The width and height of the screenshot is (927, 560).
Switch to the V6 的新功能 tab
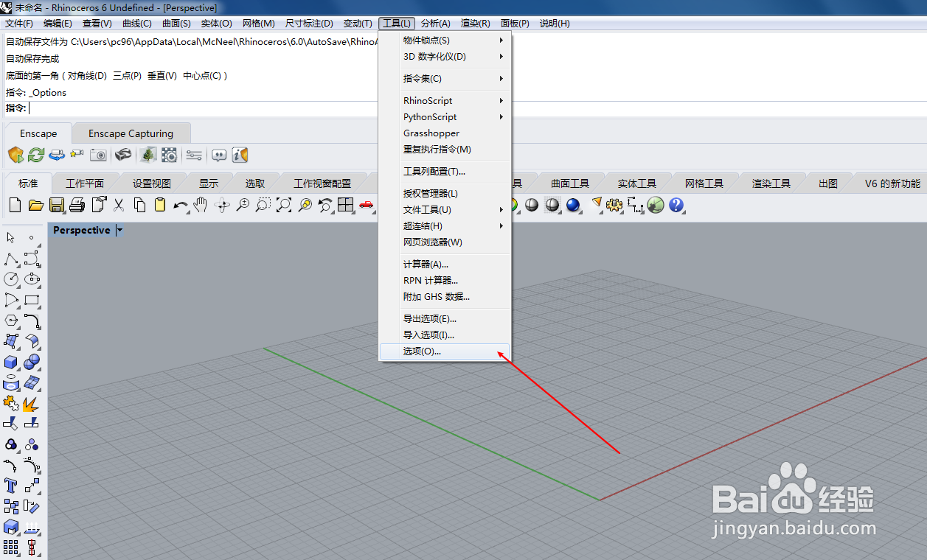coord(893,183)
